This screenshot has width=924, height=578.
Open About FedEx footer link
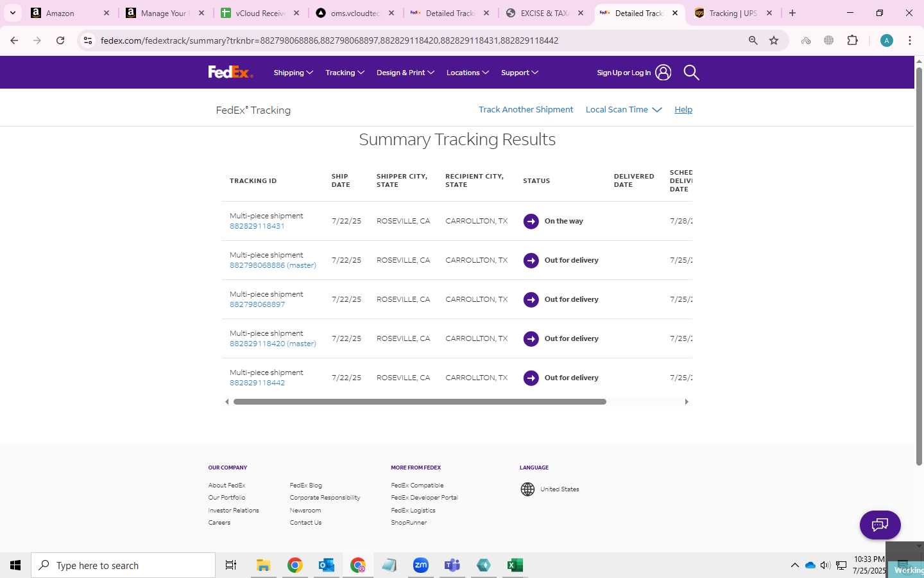tap(227, 486)
